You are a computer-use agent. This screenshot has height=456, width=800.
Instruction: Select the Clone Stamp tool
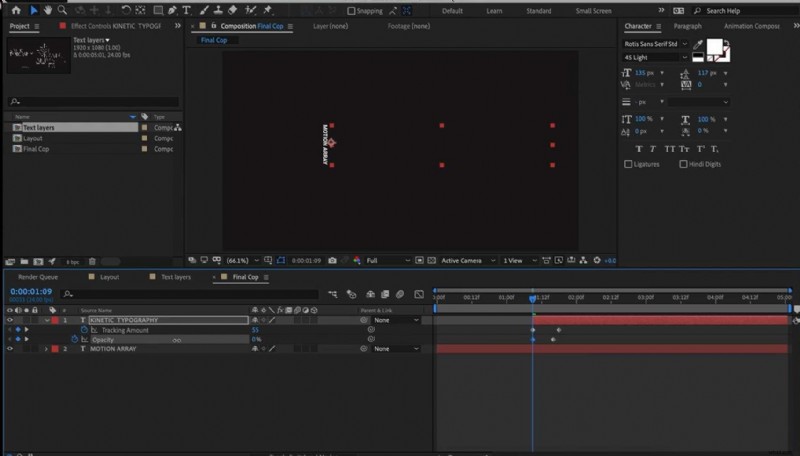218,10
